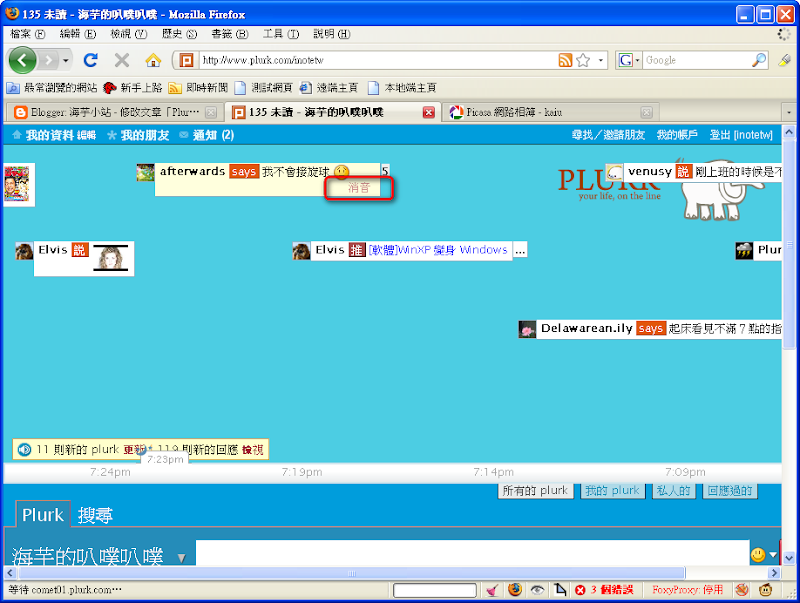
Task: Open the 最常瀏覽的網站 bookmark folder
Action: [52, 88]
